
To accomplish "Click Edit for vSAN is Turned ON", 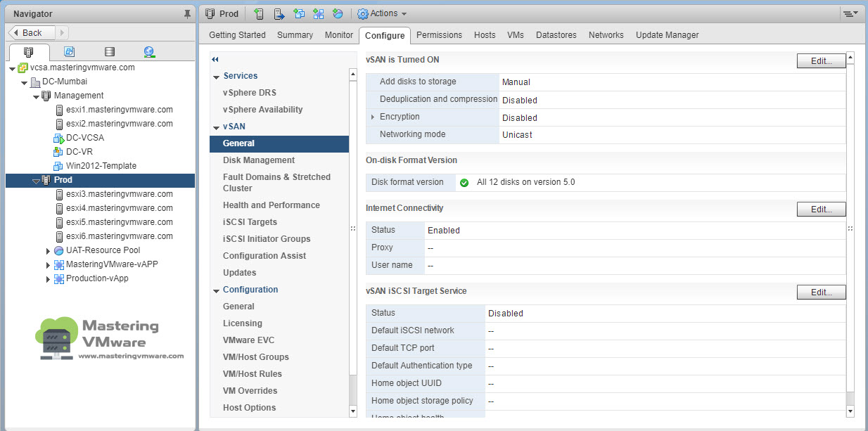I will coord(821,61).
